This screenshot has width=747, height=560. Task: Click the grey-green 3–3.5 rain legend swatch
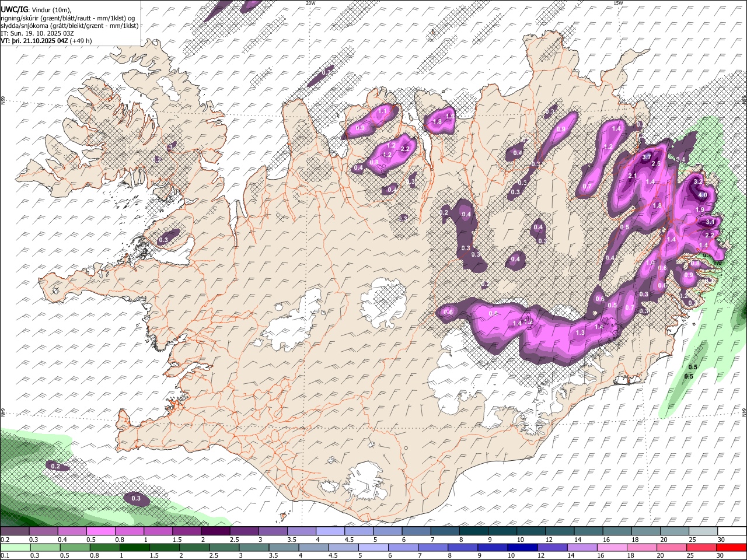point(254,548)
